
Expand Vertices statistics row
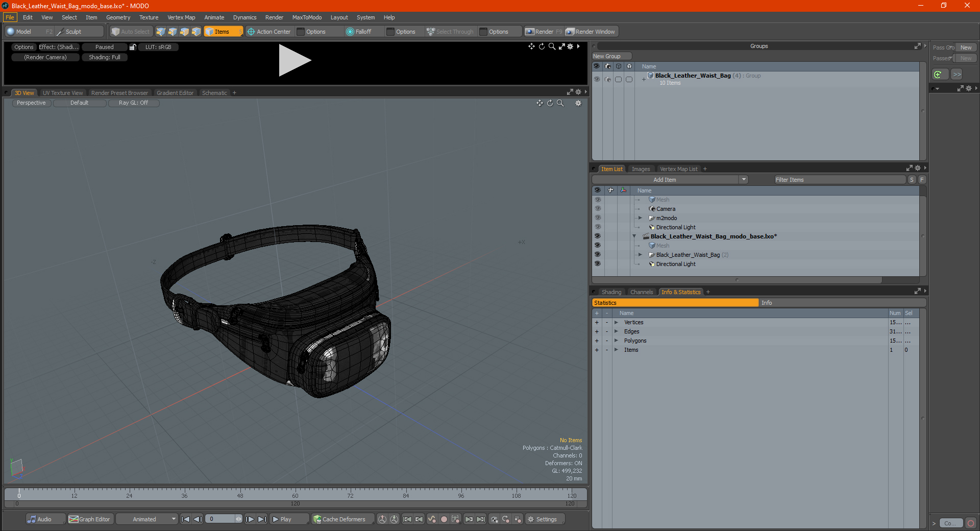point(616,323)
